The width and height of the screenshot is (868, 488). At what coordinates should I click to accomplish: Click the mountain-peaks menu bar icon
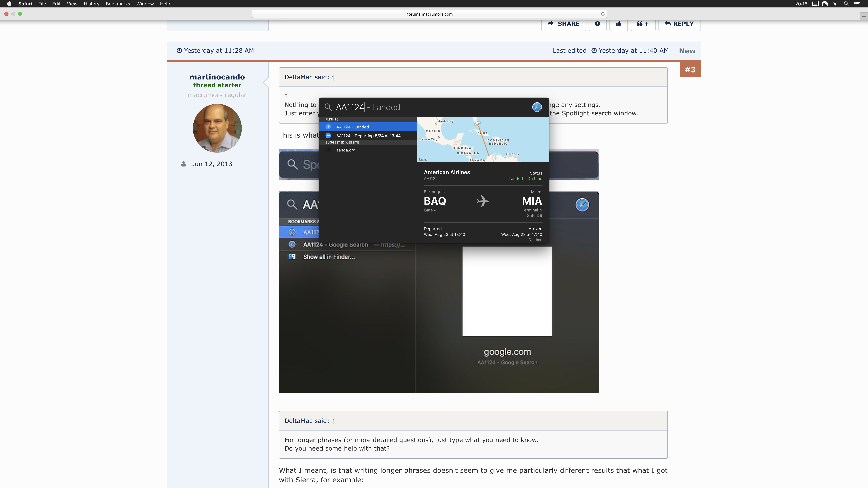click(x=825, y=4)
